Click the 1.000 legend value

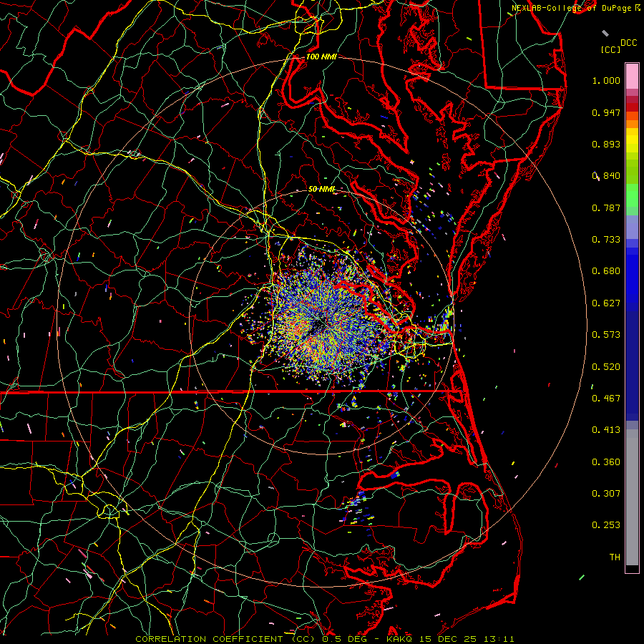[x=606, y=80]
